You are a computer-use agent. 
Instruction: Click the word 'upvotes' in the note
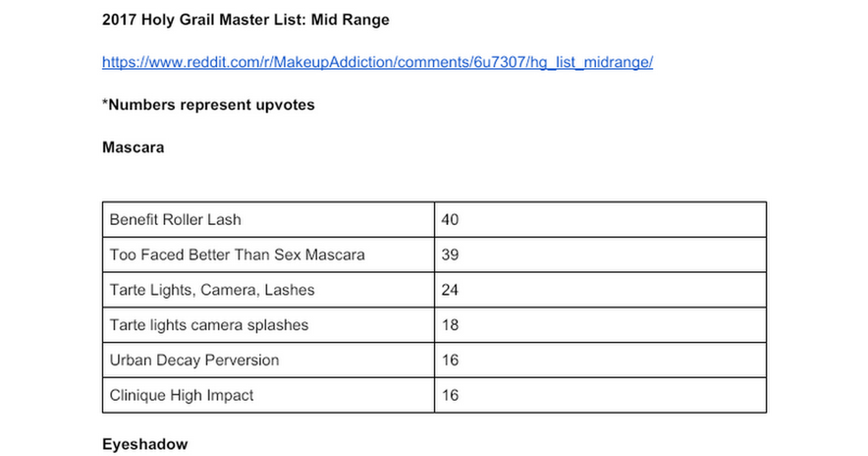(x=285, y=105)
